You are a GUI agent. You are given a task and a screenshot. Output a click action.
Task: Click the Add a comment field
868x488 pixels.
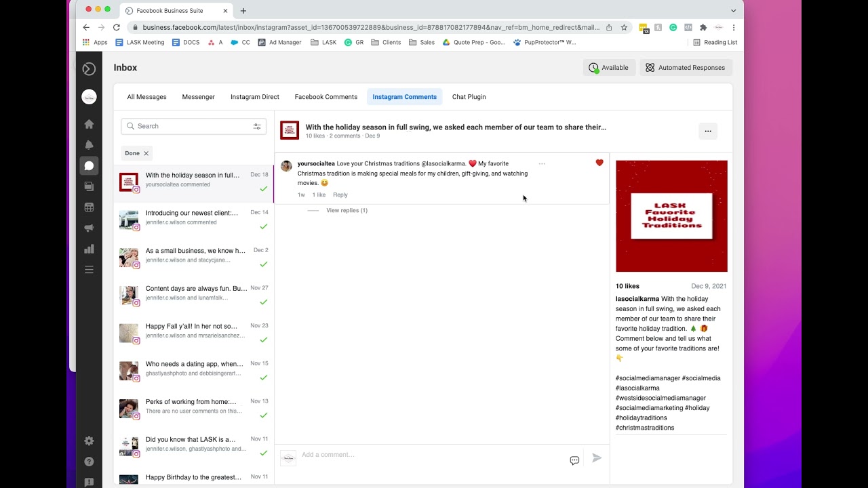[431, 455]
